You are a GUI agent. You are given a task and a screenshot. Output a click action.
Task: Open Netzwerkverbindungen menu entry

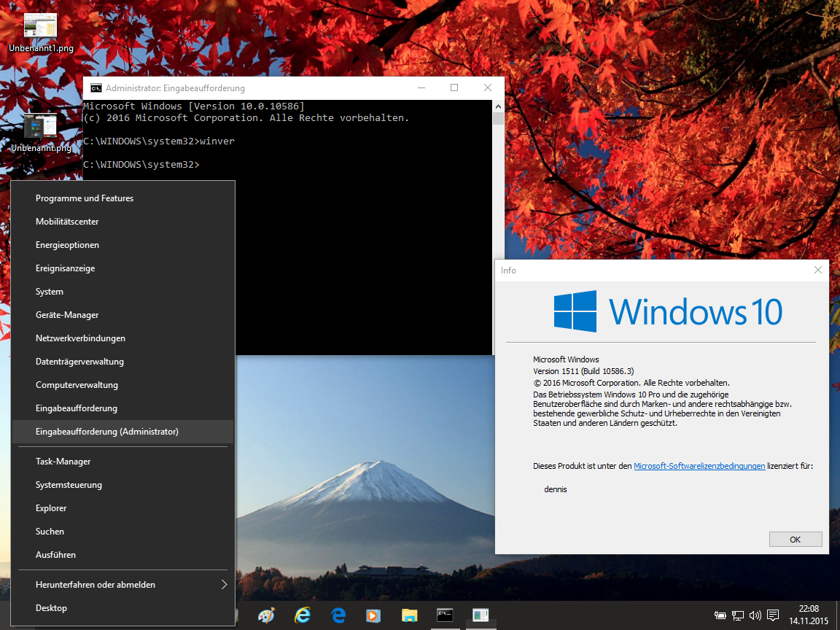coord(122,338)
